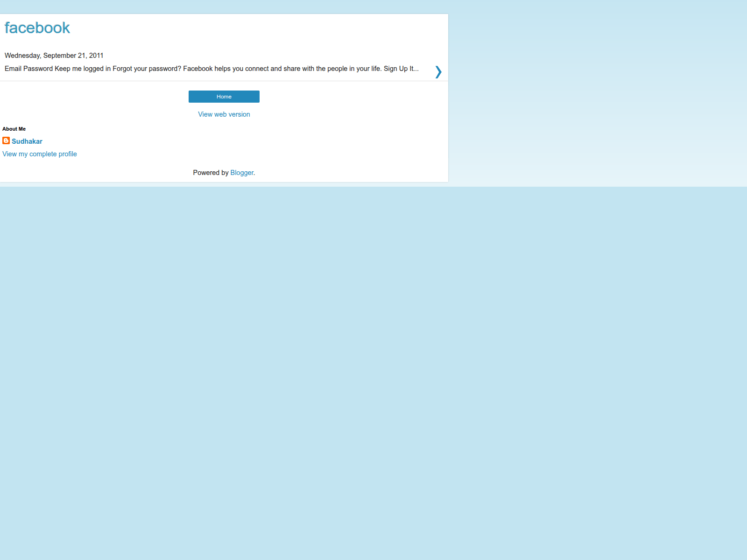Click the Home button
Viewport: 747px width, 560px height.
[x=224, y=97]
